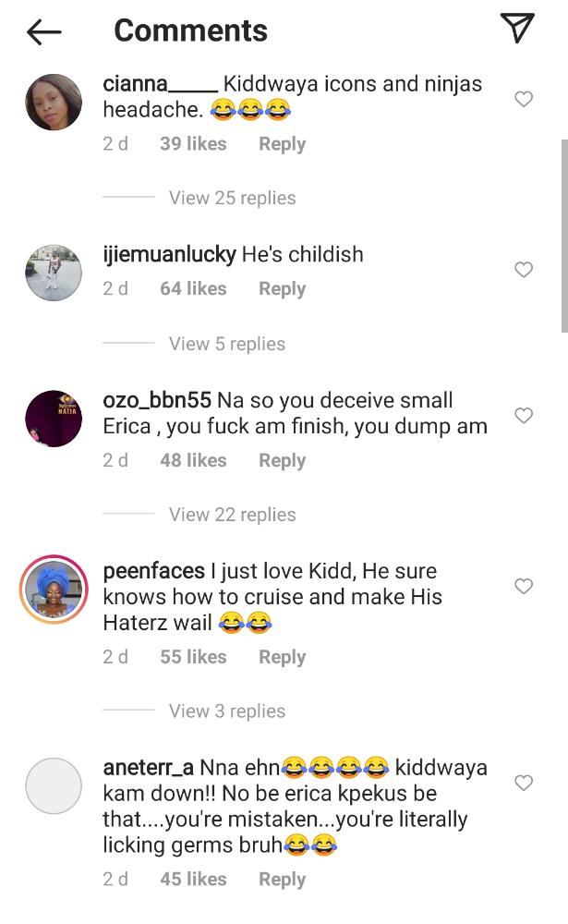568x924 pixels.
Task: Open ijiemuanlucky's avatar
Action: (54, 273)
